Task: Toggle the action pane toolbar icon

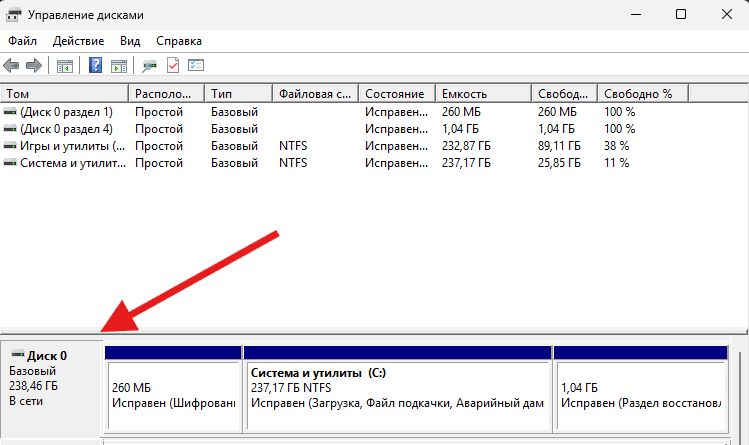Action: tap(119, 66)
